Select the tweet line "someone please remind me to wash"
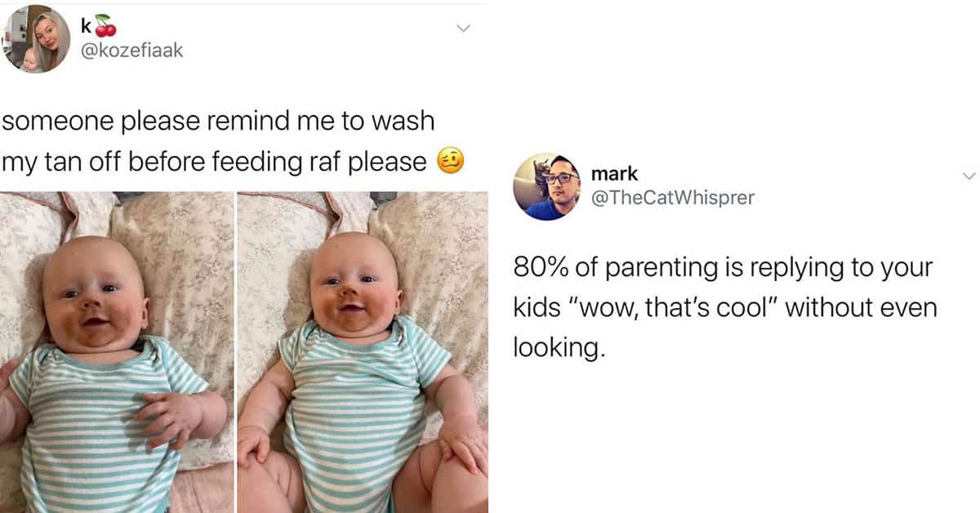 [218, 121]
